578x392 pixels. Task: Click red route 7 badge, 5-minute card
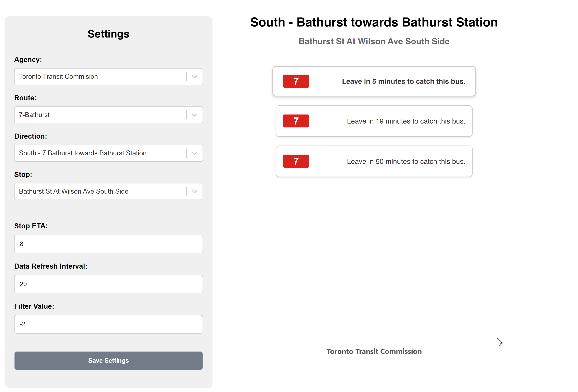296,81
